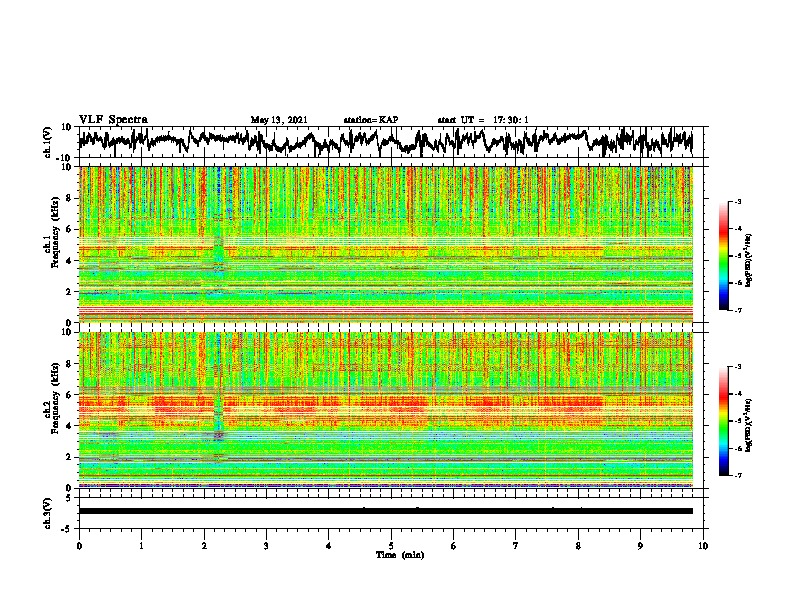Click the time axis tick label "5"
The image size is (792, 612).
pos(391,546)
